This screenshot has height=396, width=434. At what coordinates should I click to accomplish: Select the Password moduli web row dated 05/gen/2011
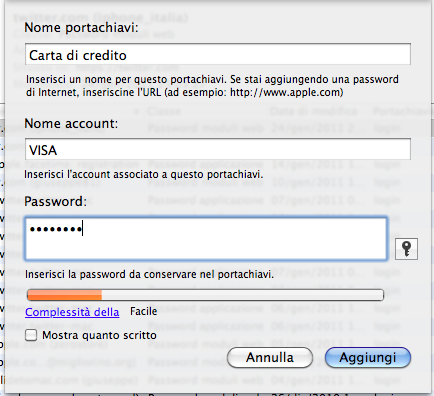217,344
